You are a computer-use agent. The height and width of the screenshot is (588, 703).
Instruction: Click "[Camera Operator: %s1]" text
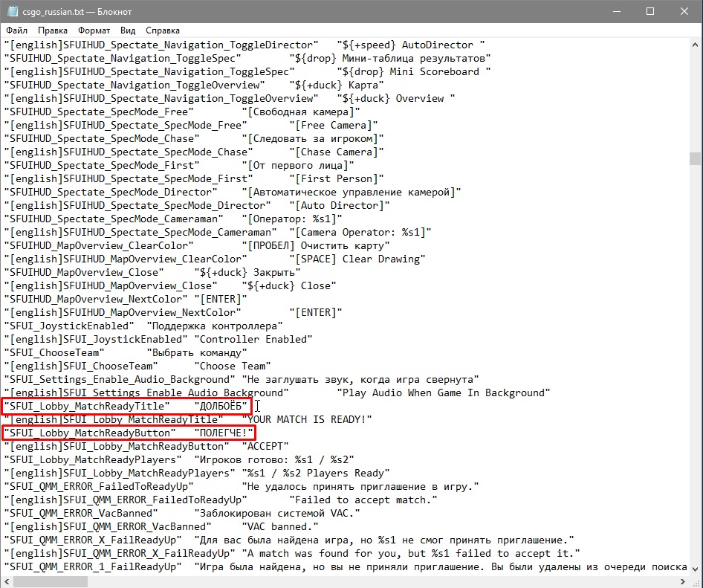360,233
